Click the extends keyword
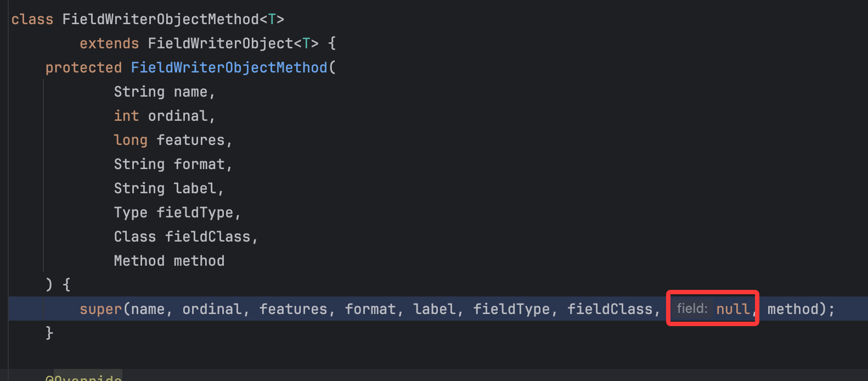The width and height of the screenshot is (868, 381). coord(109,43)
